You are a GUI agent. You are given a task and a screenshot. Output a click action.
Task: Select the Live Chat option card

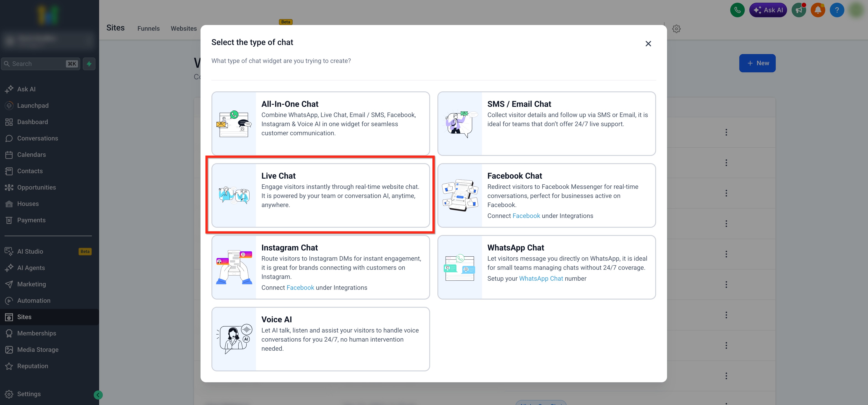pyautogui.click(x=320, y=195)
